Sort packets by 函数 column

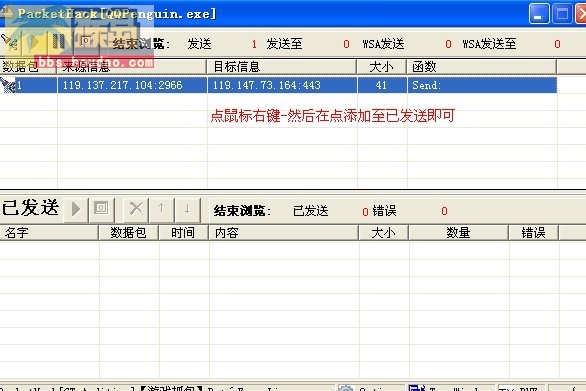pyautogui.click(x=481, y=67)
